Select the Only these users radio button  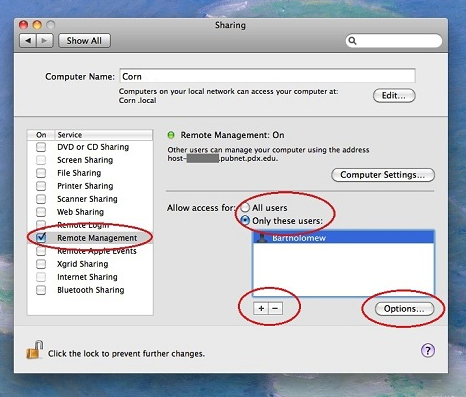pos(245,220)
